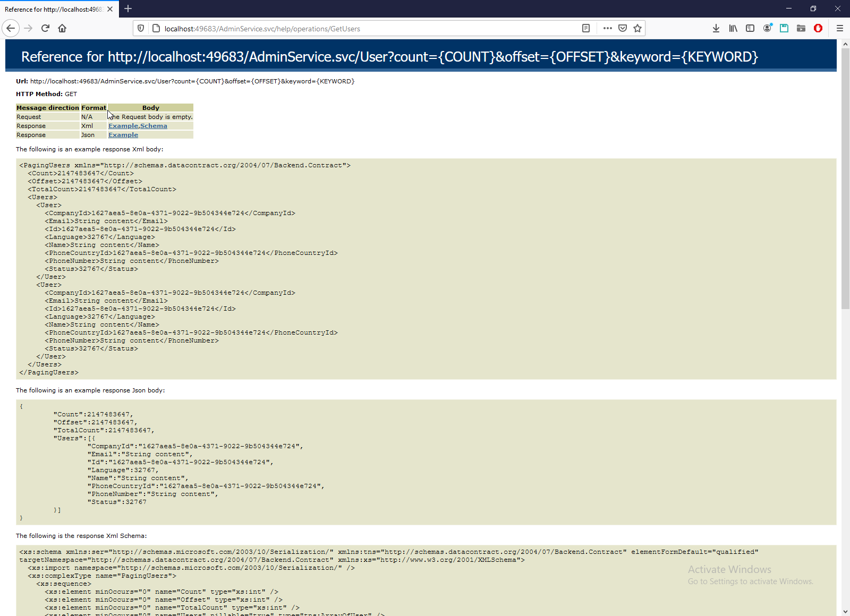Click the page scrollbar down arrow
The height and width of the screenshot is (616, 850).
pos(845,612)
